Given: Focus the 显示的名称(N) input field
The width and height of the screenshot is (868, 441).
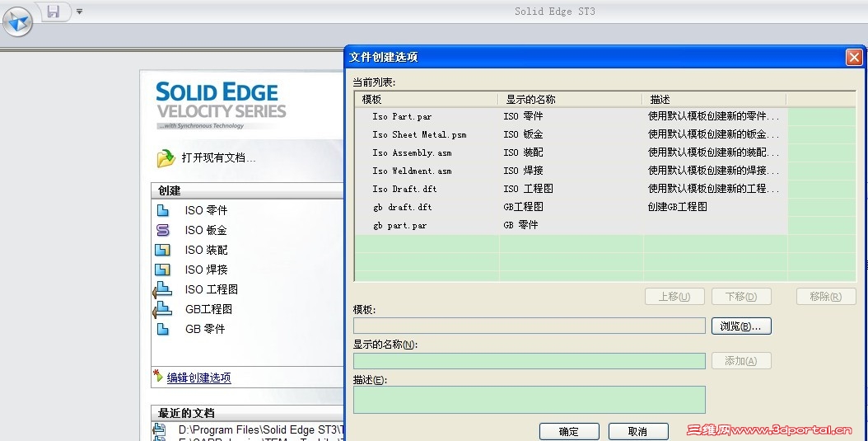Looking at the screenshot, I should pyautogui.click(x=530, y=361).
